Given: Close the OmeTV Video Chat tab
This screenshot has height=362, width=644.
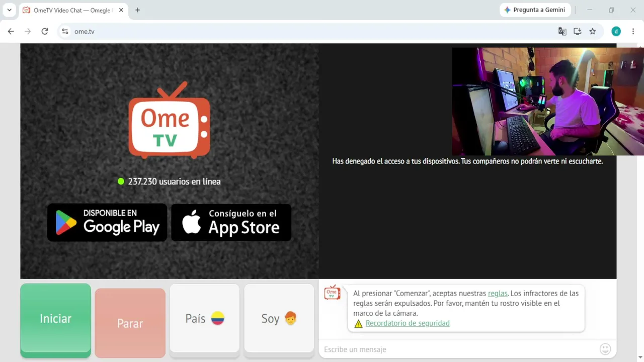Looking at the screenshot, I should 121,10.
